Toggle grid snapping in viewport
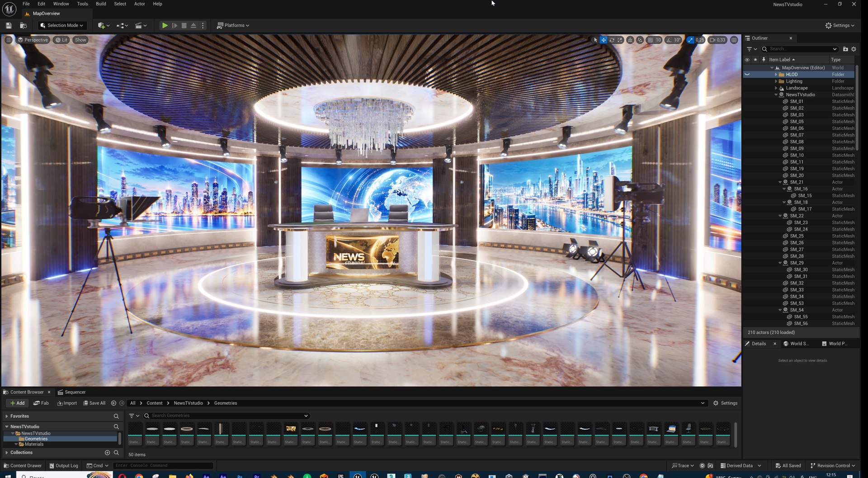The width and height of the screenshot is (868, 478). pos(650,40)
